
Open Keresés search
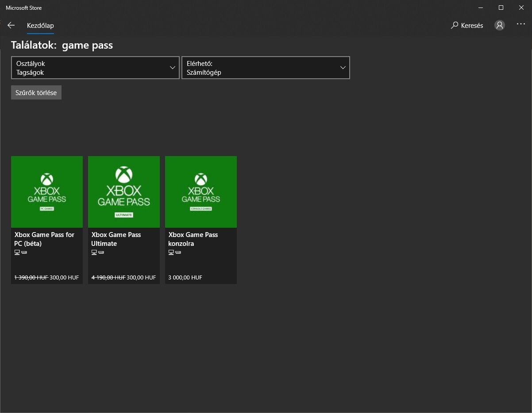tap(467, 26)
